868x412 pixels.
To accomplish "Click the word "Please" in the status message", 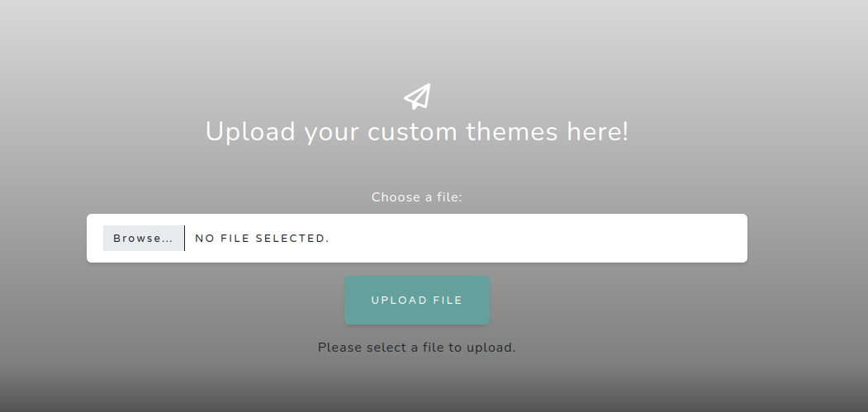I will coord(339,348).
